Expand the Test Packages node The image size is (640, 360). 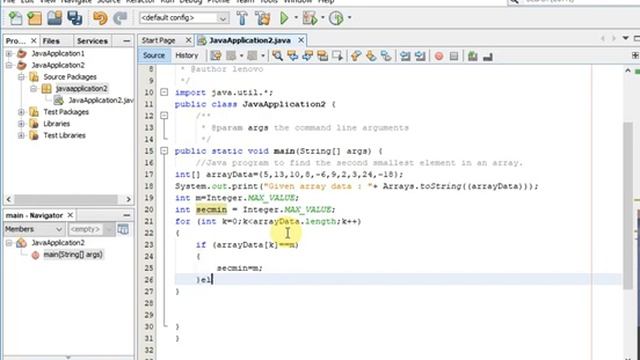point(21,112)
